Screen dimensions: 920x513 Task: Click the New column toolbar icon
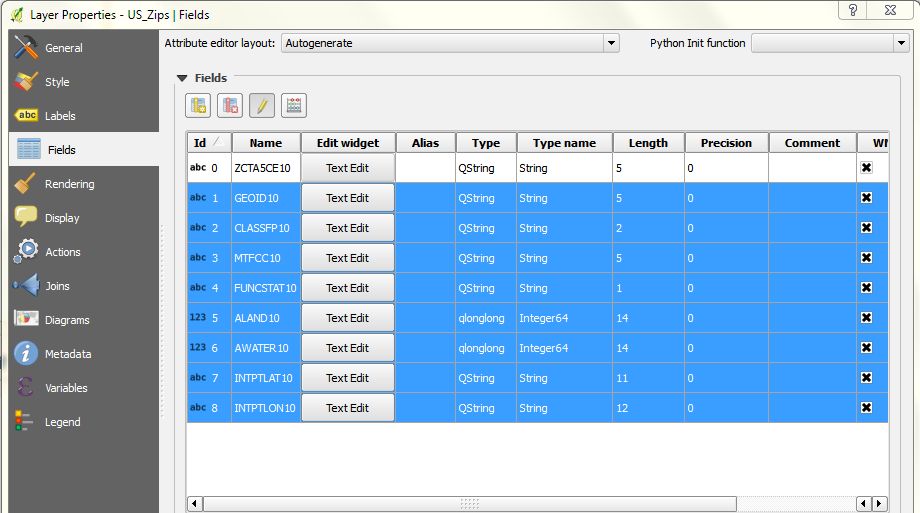tap(198, 106)
